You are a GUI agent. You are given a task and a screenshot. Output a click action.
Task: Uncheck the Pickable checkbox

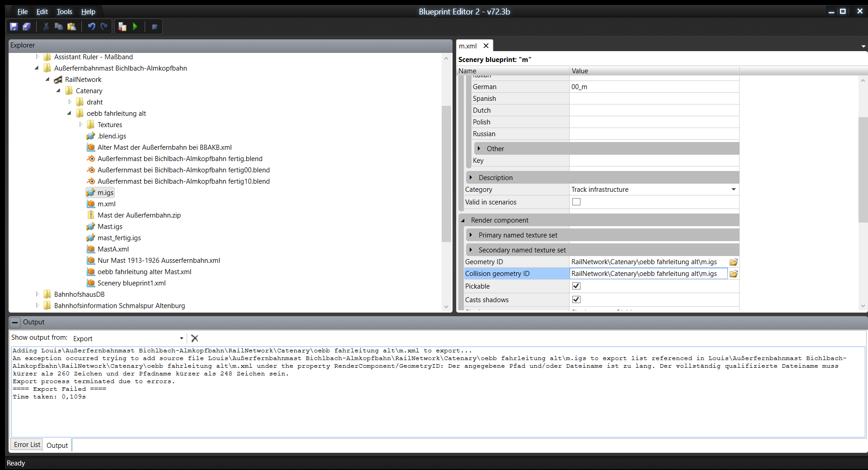coord(576,286)
